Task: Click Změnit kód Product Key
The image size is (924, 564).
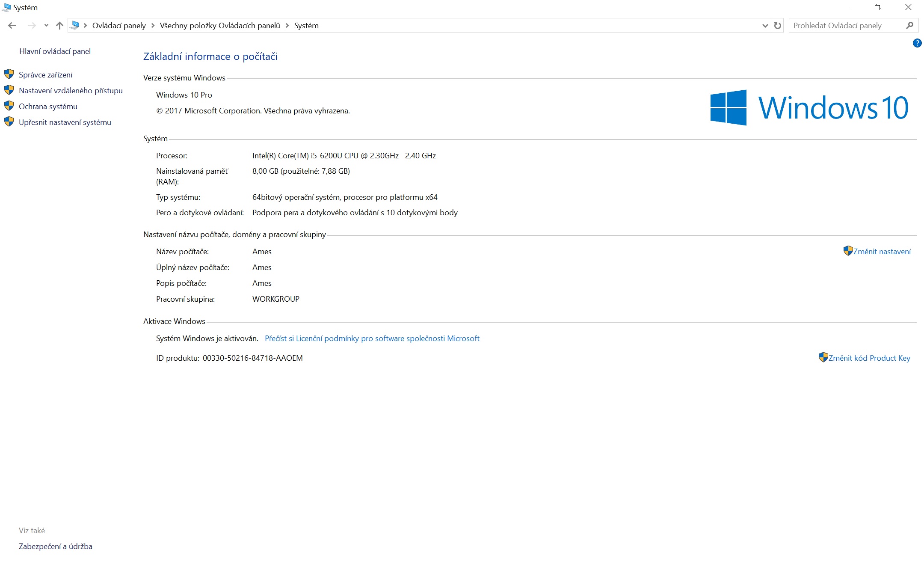Action: tap(869, 358)
